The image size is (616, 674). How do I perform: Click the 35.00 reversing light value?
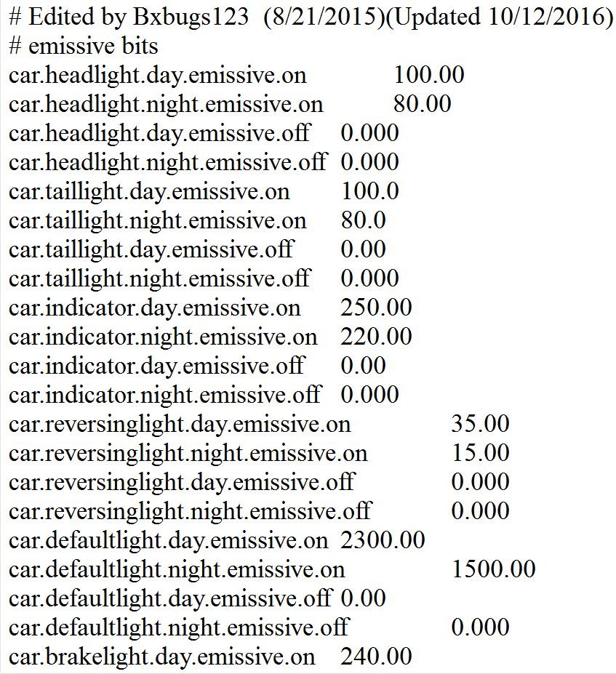[x=480, y=425]
